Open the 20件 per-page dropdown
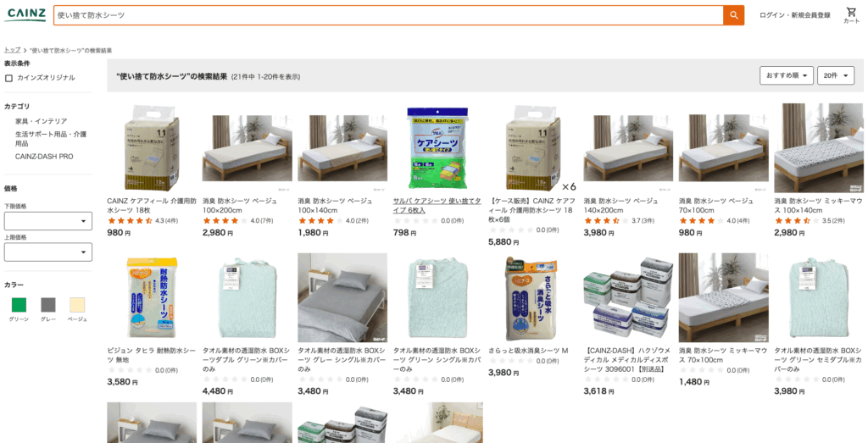This screenshot has height=443, width=868. 835,75
